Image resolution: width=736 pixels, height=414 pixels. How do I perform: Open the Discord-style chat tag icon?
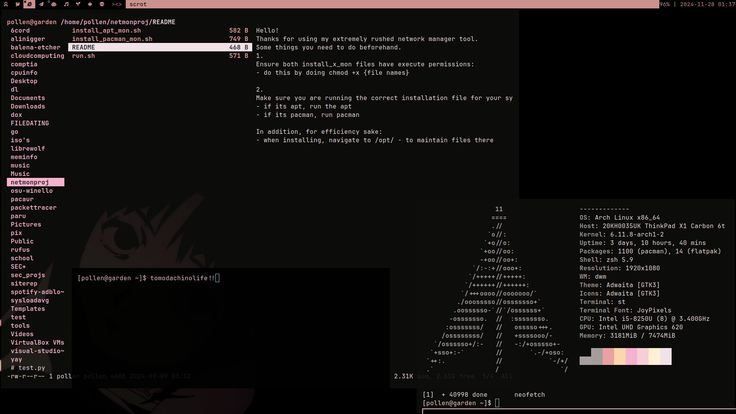[54, 4]
